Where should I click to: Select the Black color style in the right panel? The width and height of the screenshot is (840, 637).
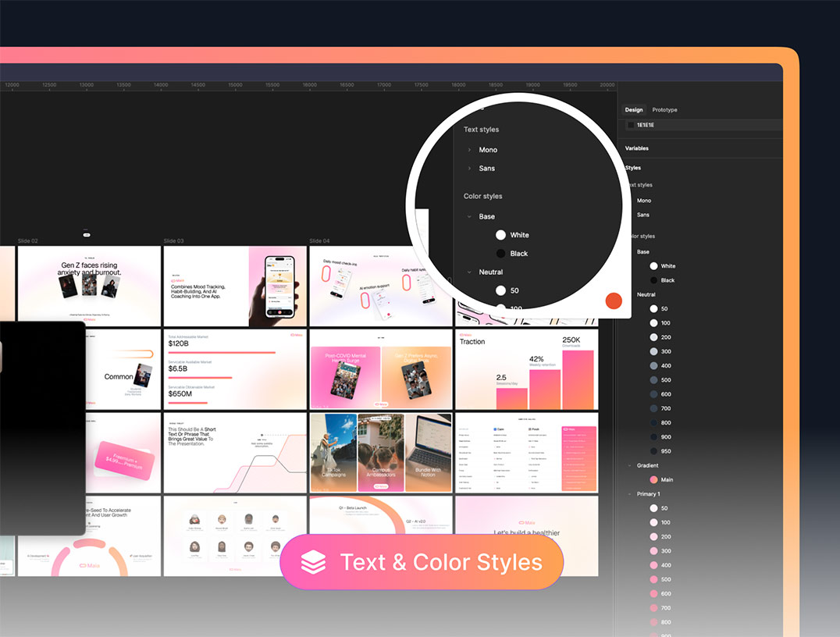[x=653, y=280]
